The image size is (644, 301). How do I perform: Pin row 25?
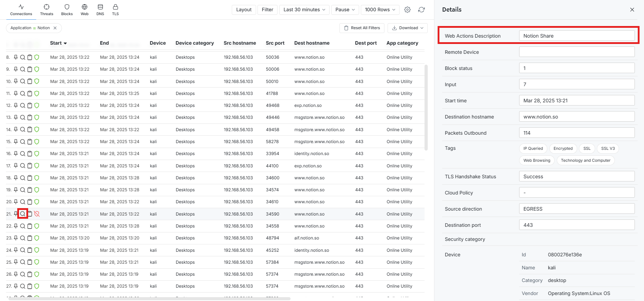[15, 262]
